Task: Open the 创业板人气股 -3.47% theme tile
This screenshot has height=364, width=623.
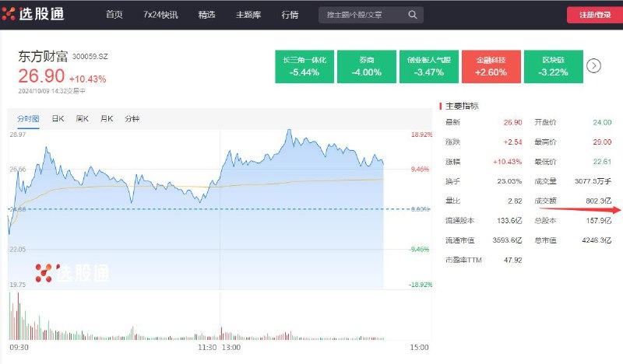Action: pos(429,66)
